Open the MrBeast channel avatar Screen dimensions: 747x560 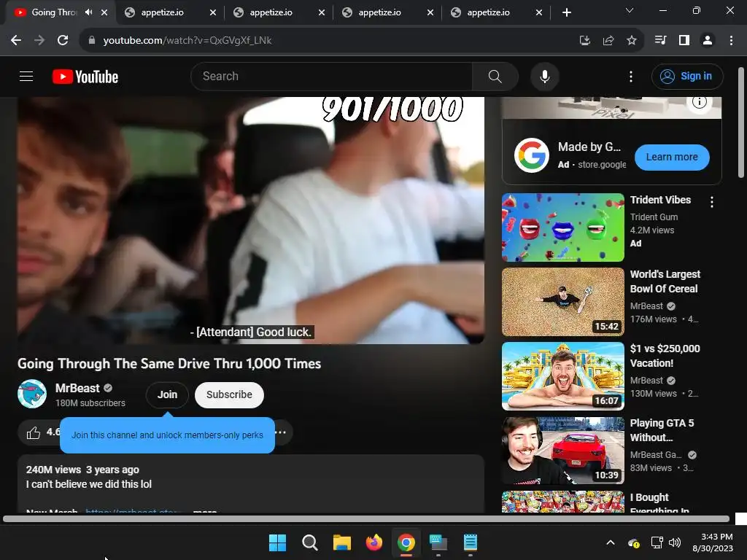[32, 394]
